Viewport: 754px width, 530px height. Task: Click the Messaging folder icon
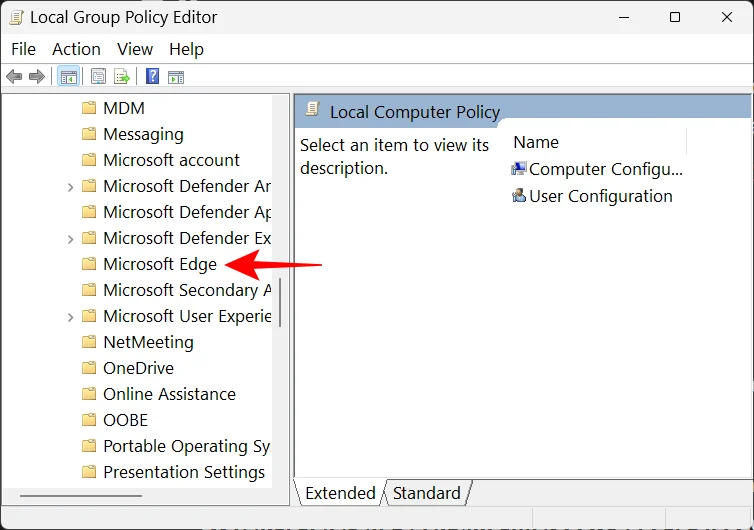pos(89,134)
